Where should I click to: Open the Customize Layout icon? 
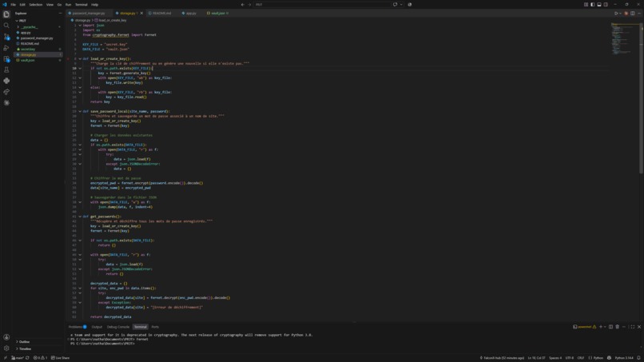pyautogui.click(x=586, y=5)
